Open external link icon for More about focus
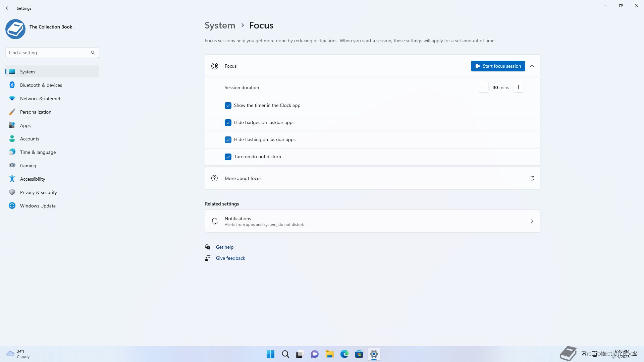 pyautogui.click(x=532, y=178)
